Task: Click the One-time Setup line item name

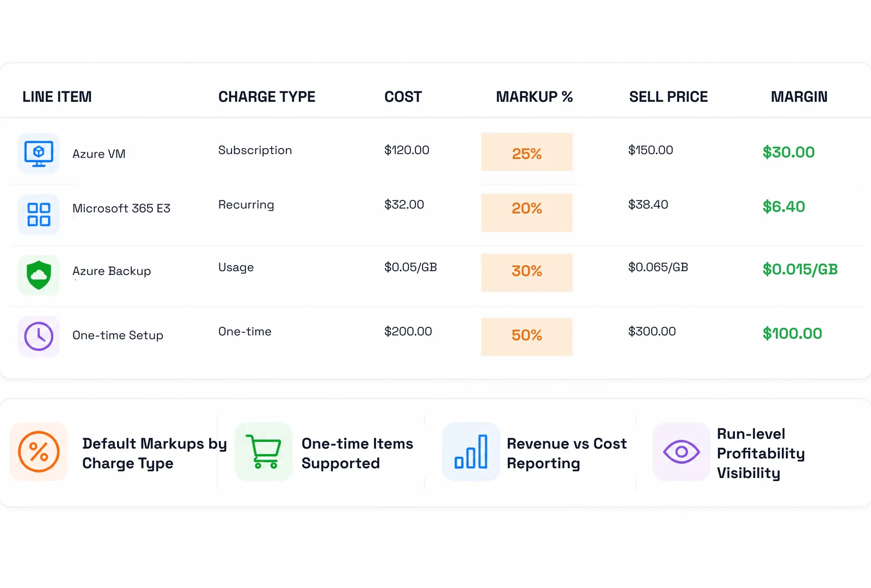Action: 118,335
